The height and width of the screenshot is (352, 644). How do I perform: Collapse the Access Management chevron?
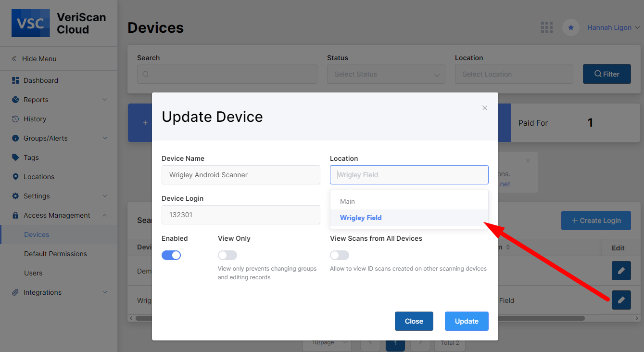point(105,215)
